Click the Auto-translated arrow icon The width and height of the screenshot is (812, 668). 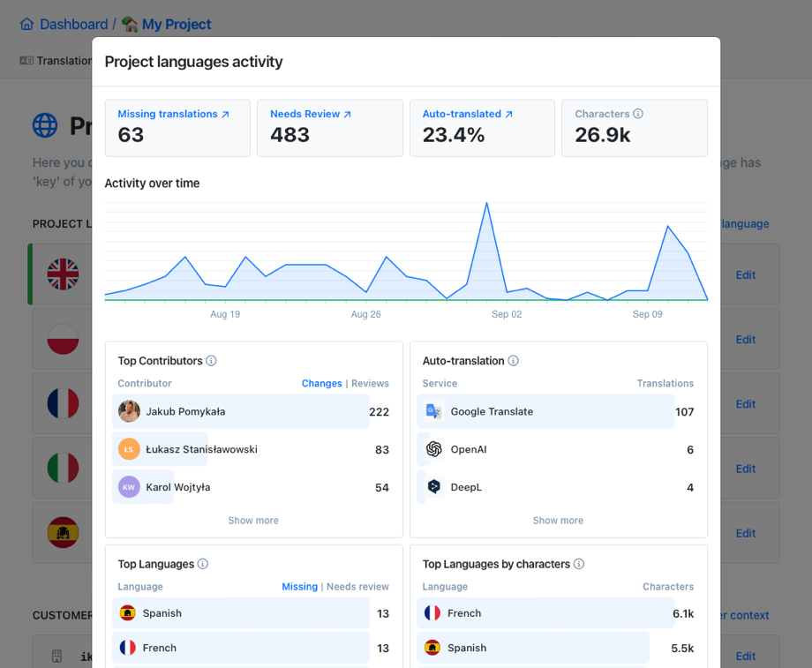[x=509, y=115]
